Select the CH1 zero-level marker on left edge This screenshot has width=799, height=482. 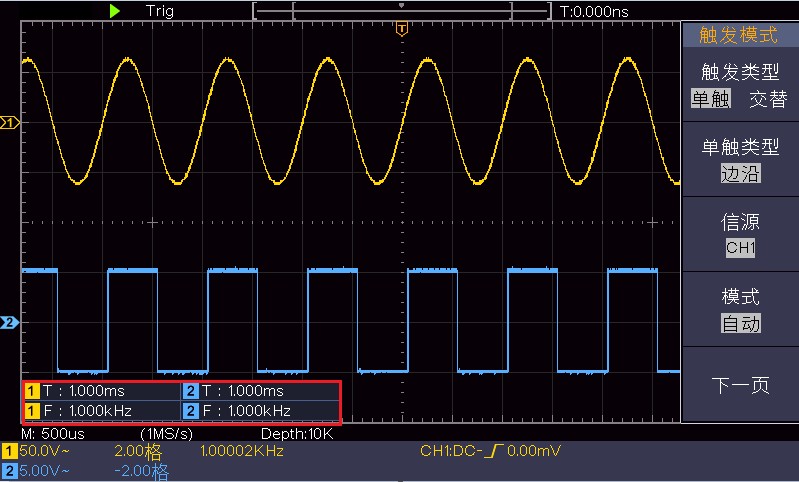pyautogui.click(x=9, y=123)
